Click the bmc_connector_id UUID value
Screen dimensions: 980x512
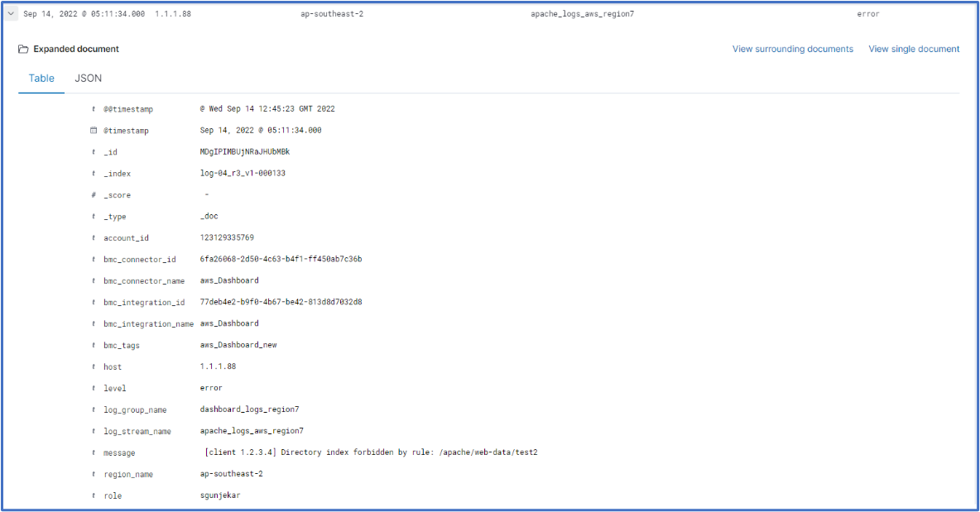pyautogui.click(x=281, y=259)
